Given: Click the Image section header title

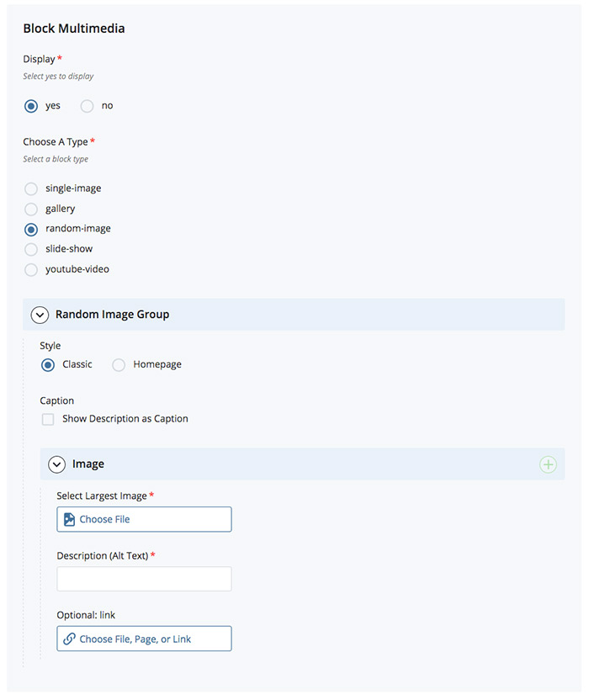Looking at the screenshot, I should click(x=88, y=464).
